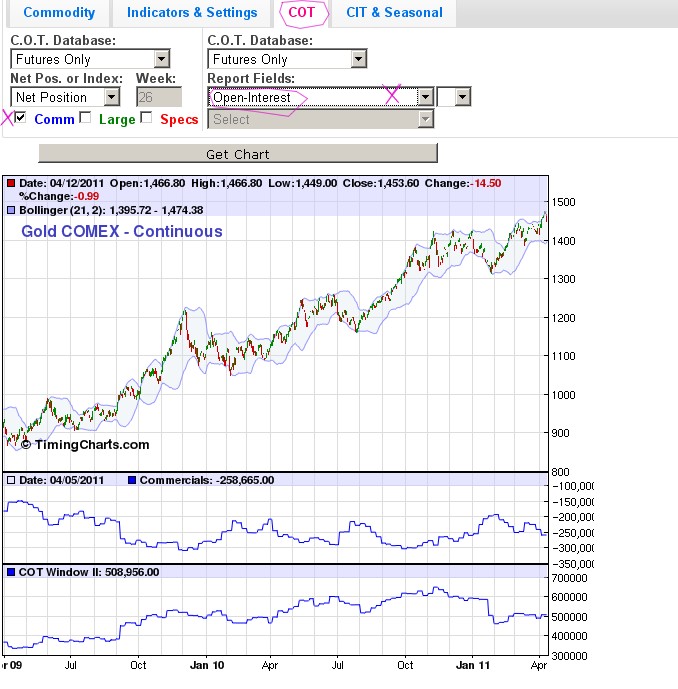This screenshot has height=689, width=678.
Task: Click the Change:-14.50 value
Action: pos(463,183)
